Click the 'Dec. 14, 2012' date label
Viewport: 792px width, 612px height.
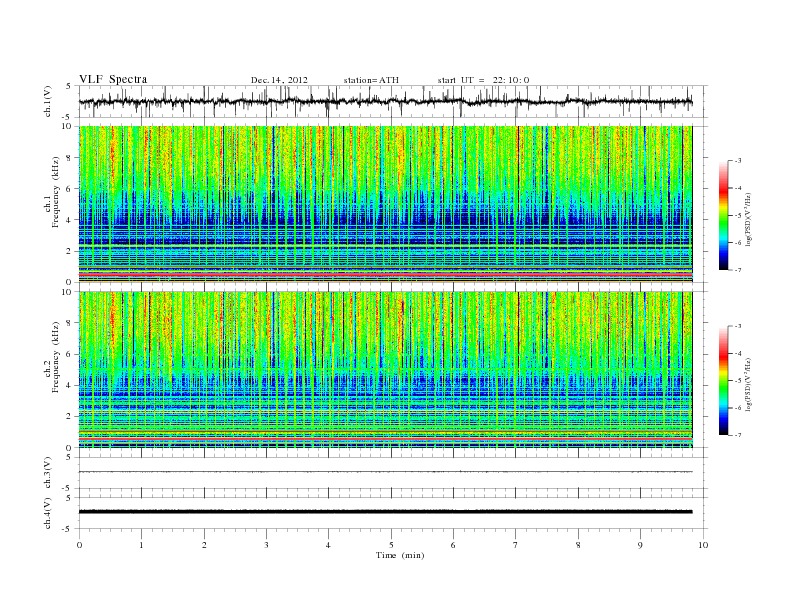pos(279,80)
